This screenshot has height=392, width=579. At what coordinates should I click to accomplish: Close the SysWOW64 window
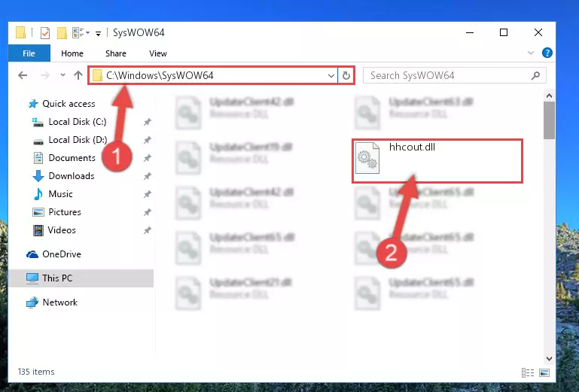tap(538, 32)
